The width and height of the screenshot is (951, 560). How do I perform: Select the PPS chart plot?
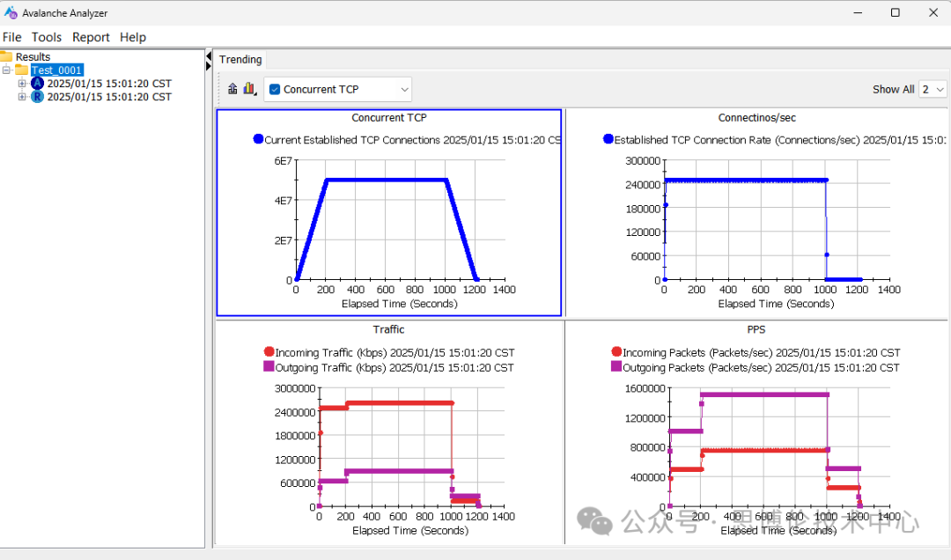tap(779, 447)
